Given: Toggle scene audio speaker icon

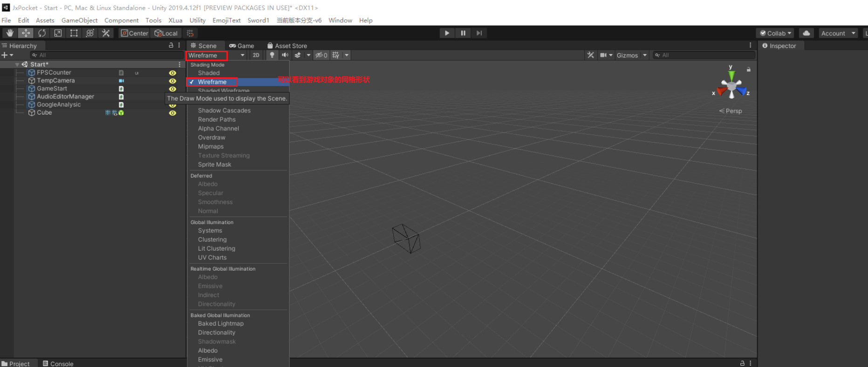Looking at the screenshot, I should click(x=285, y=55).
